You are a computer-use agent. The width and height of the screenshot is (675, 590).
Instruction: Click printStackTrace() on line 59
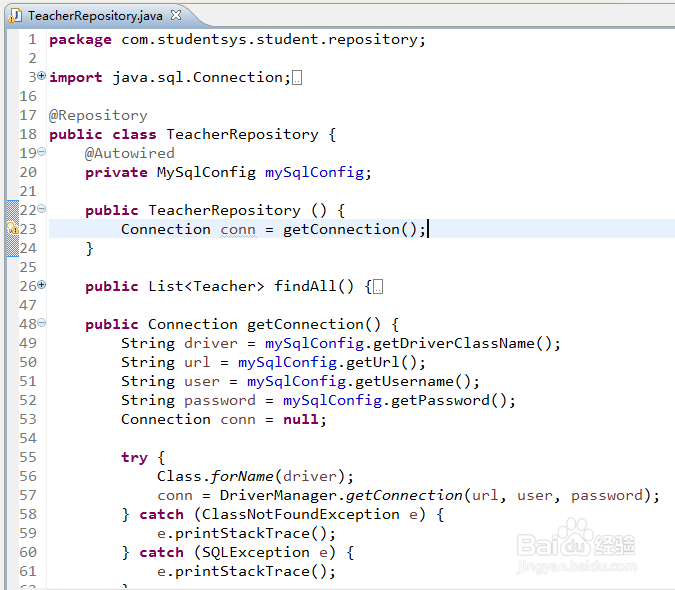pos(251,533)
